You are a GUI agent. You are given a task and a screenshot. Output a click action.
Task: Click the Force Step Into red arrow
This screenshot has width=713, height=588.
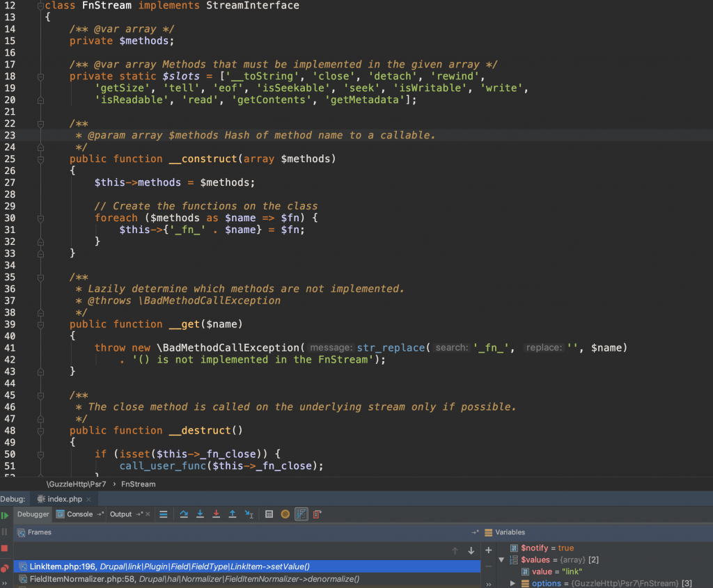pos(217,514)
